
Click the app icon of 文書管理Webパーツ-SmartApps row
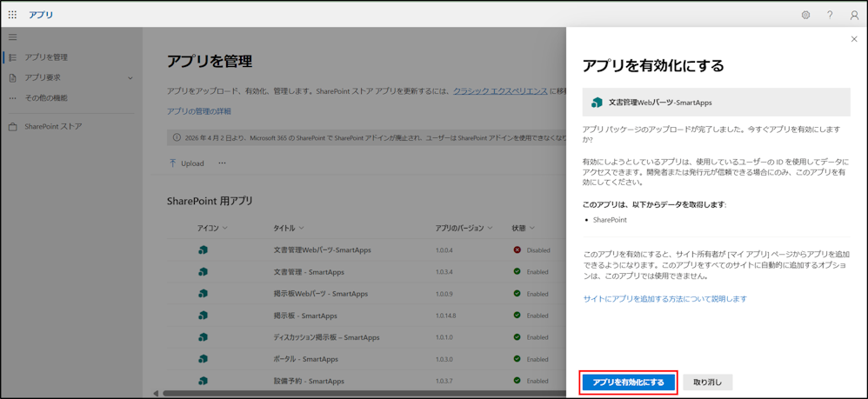(x=203, y=250)
